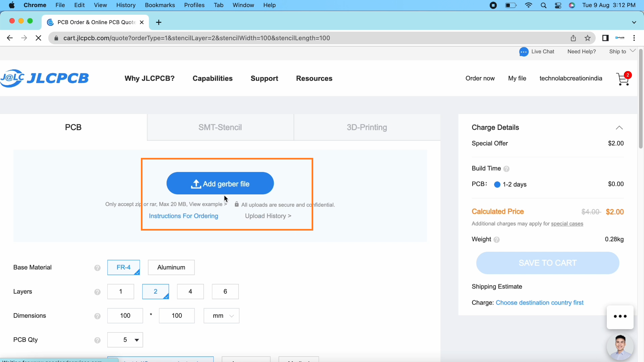Open a new browser tab

coord(159,22)
